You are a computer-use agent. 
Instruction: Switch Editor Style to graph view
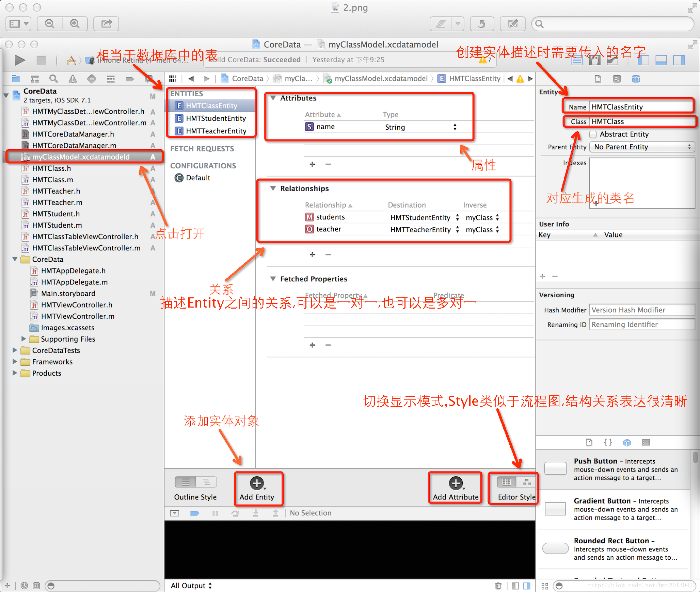[x=527, y=482]
